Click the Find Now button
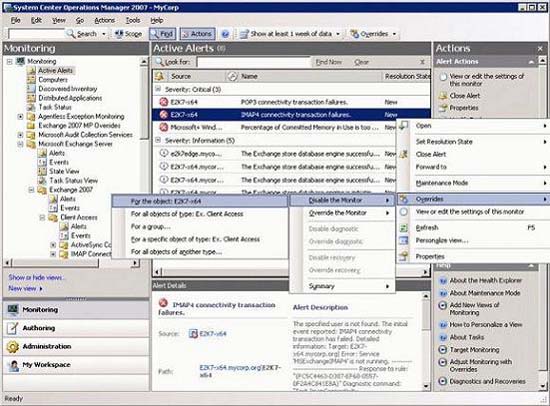Image resolution: width=550 pixels, height=406 pixels. pyautogui.click(x=328, y=62)
